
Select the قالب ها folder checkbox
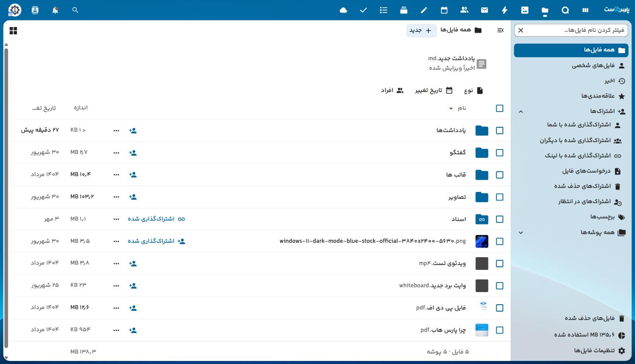point(500,175)
